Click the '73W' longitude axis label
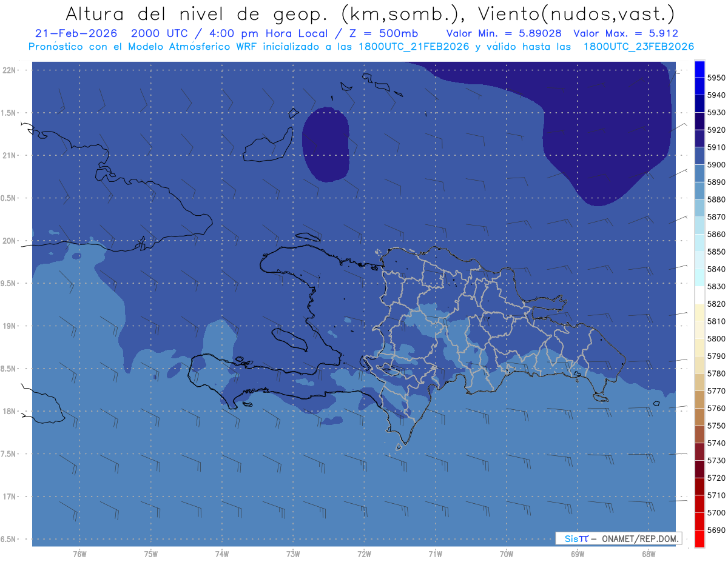This screenshot has width=728, height=562. coord(293,554)
